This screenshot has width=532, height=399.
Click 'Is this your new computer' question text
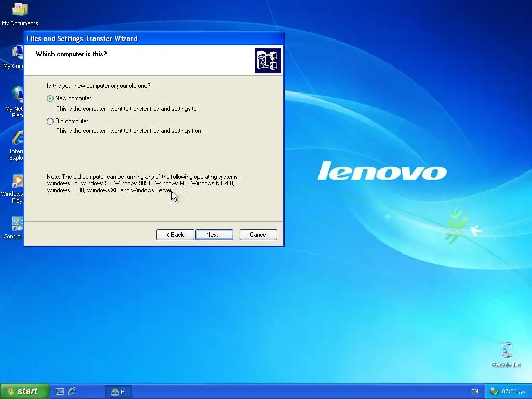98,86
